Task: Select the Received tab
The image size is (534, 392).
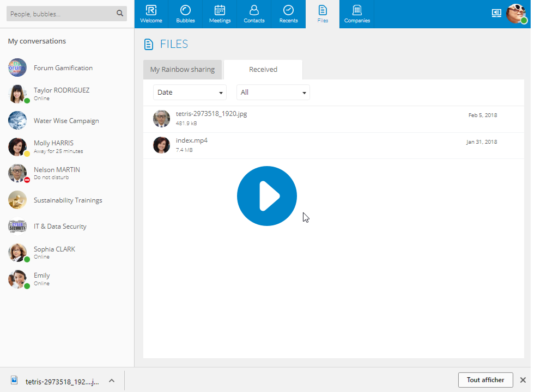Action: coord(263,70)
